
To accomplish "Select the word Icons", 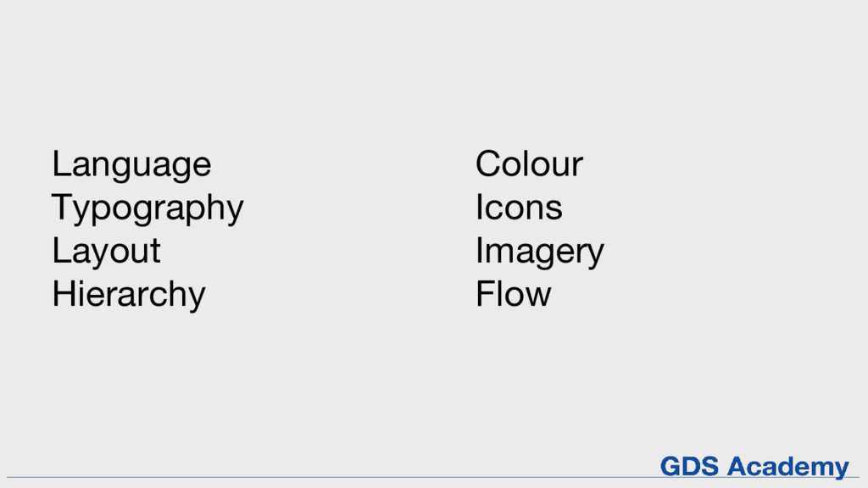I will (x=520, y=207).
